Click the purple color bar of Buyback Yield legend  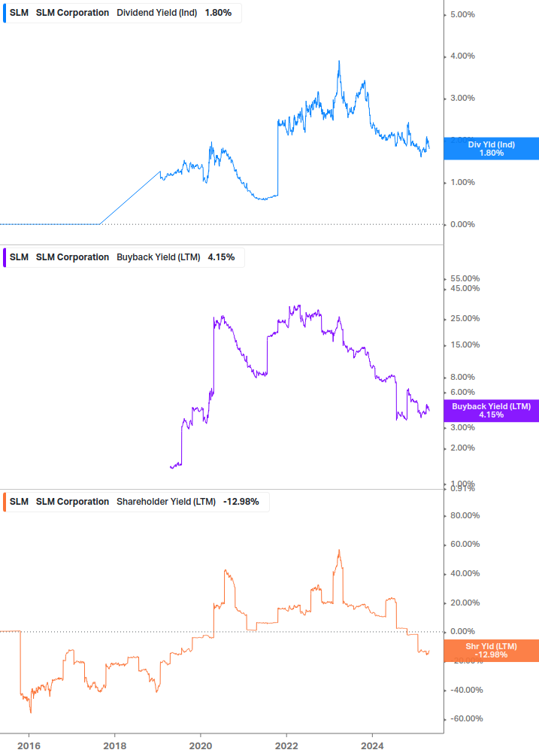[5, 257]
